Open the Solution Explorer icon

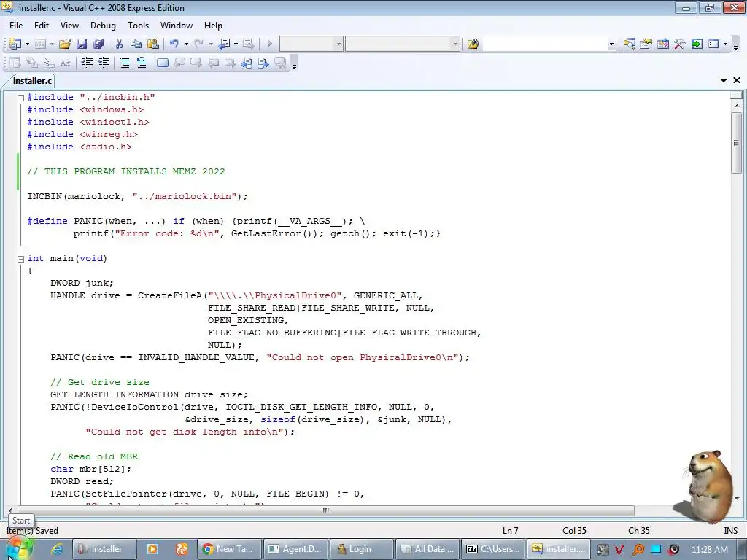630,44
